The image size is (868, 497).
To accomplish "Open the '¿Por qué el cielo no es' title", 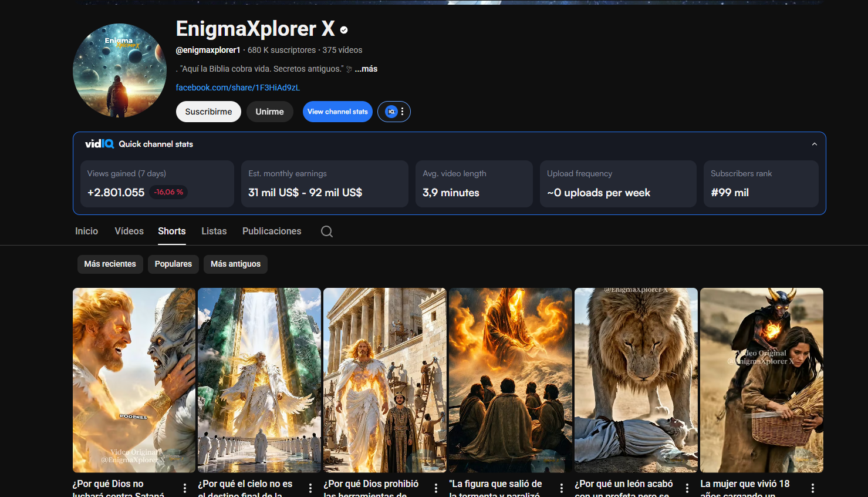I will (245, 489).
